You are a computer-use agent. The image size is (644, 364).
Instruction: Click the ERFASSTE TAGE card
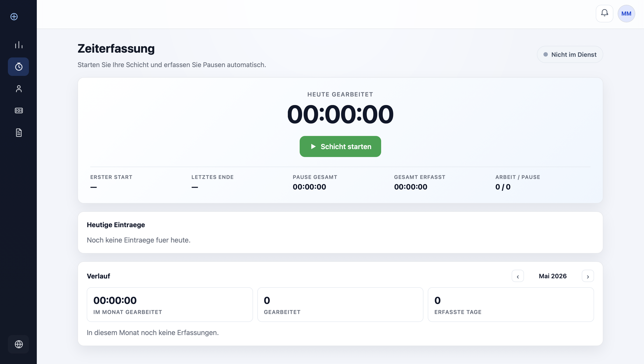point(511,305)
